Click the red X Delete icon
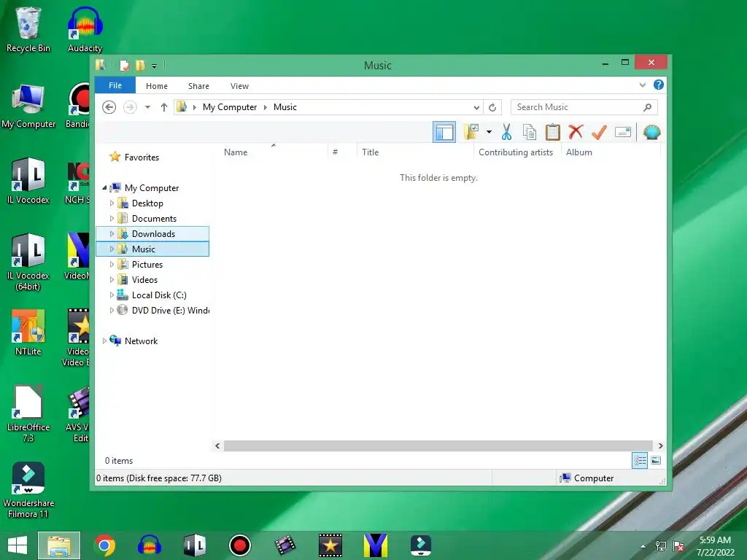The image size is (747, 560). [576, 132]
